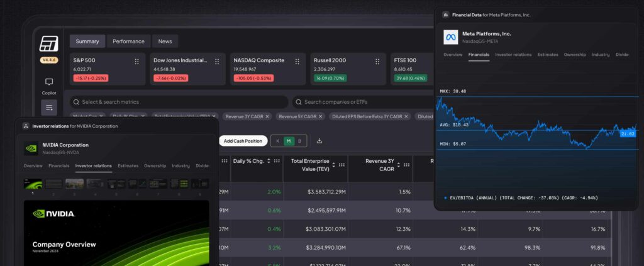The image size is (644, 266).
Task: Click the Meta Platforms logo icon
Action: point(450,37)
